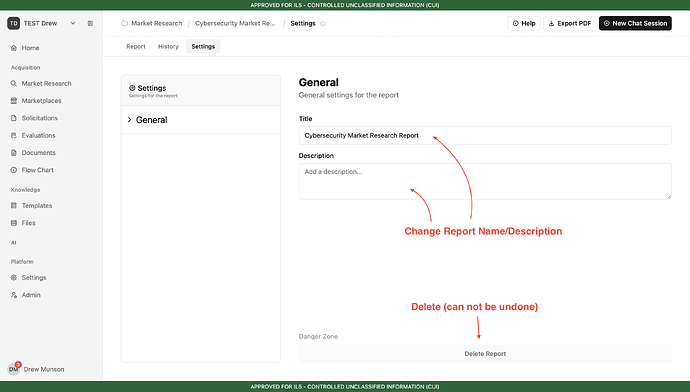
Task: Click the Documents file icon in sidebar
Action: (x=14, y=153)
